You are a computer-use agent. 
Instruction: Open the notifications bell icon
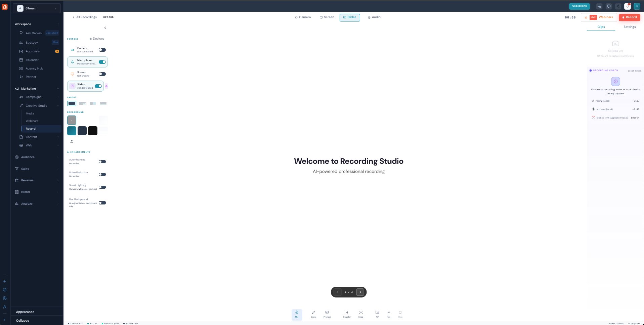pyautogui.click(x=627, y=6)
